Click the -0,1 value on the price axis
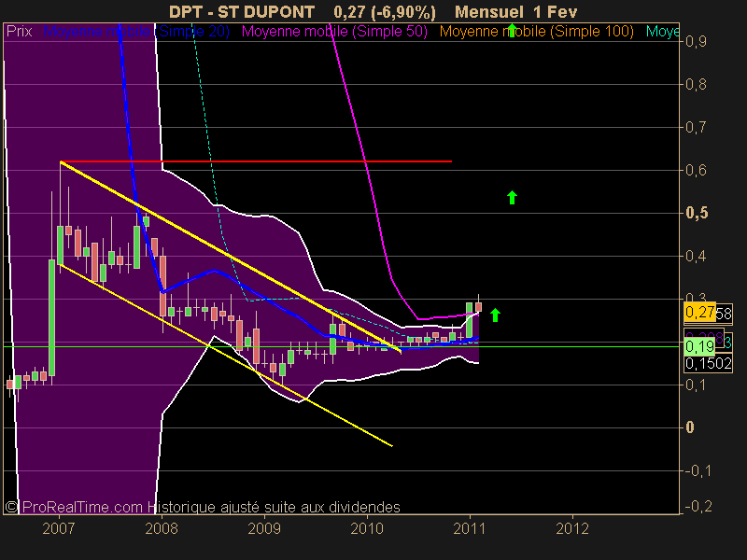Viewport: 747px width, 560px height. pos(698,470)
